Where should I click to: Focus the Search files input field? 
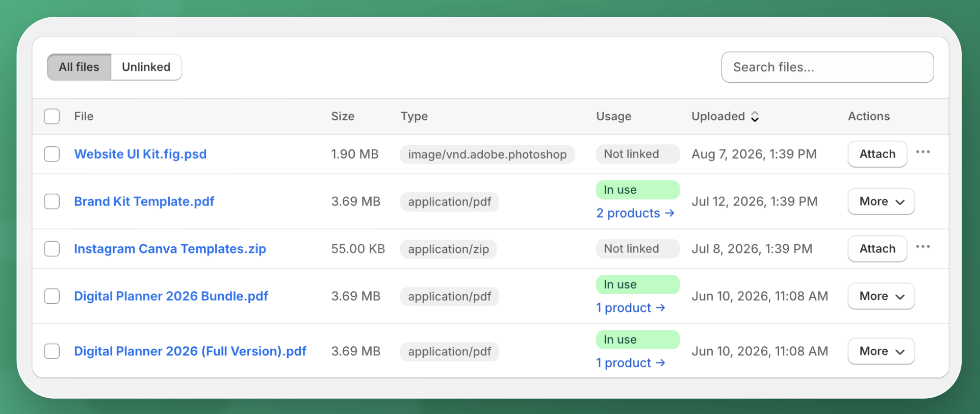828,67
